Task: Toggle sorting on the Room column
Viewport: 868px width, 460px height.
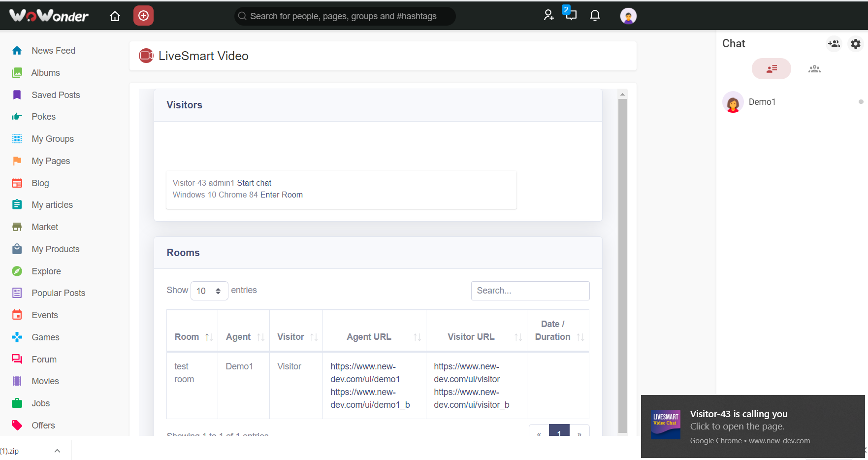Action: point(209,337)
